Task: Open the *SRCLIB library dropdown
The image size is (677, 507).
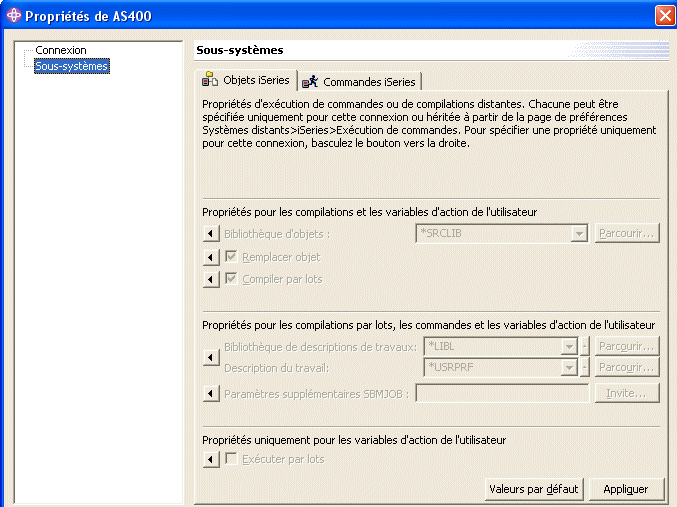Action: pos(579,234)
